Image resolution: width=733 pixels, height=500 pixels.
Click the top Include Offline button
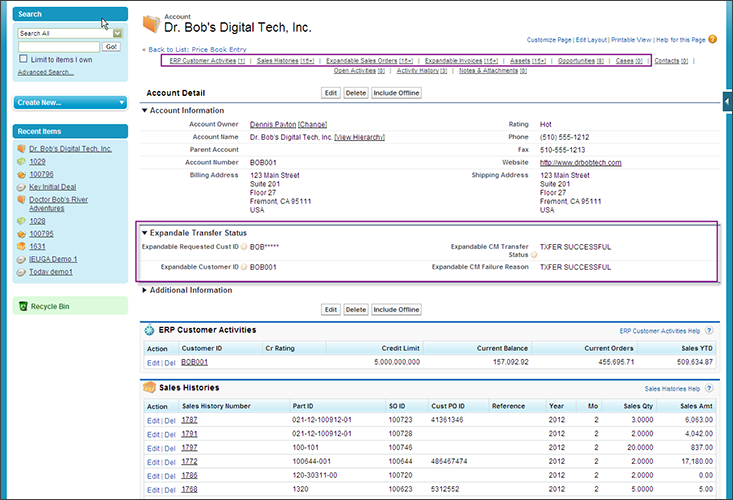pos(396,93)
